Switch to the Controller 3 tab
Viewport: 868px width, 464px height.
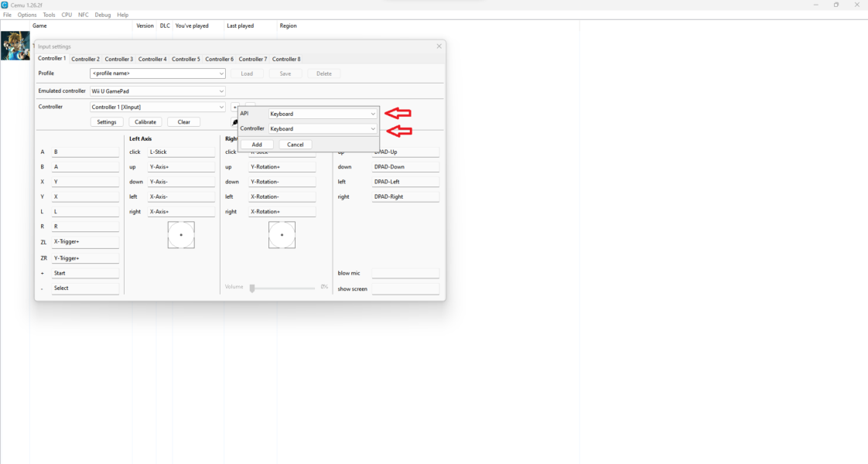tap(119, 60)
